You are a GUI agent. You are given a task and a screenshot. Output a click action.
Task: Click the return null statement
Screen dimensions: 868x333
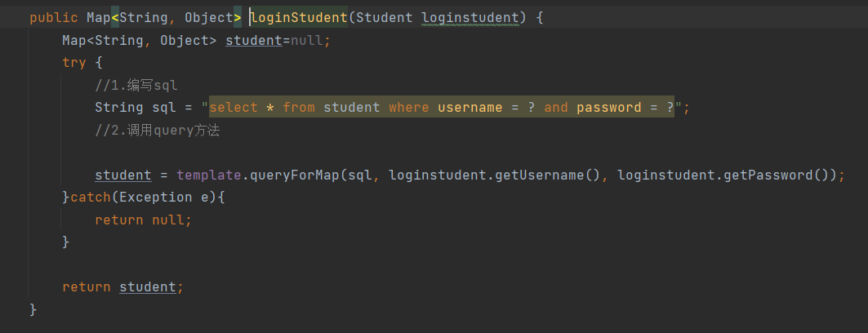coord(143,220)
